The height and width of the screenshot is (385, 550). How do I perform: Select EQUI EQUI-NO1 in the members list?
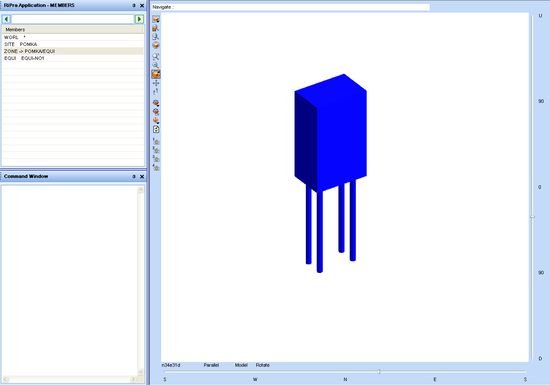[x=73, y=58]
